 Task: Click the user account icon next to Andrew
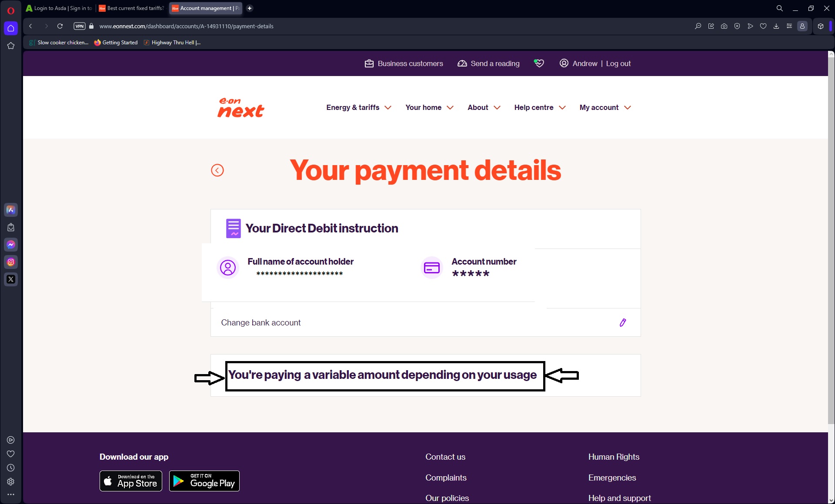[x=563, y=63]
